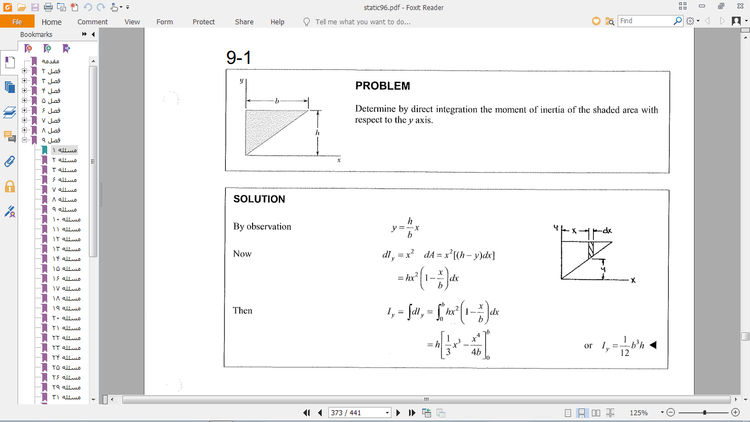The height and width of the screenshot is (422, 750).
Task: Jump to the first page of document
Action: (307, 412)
